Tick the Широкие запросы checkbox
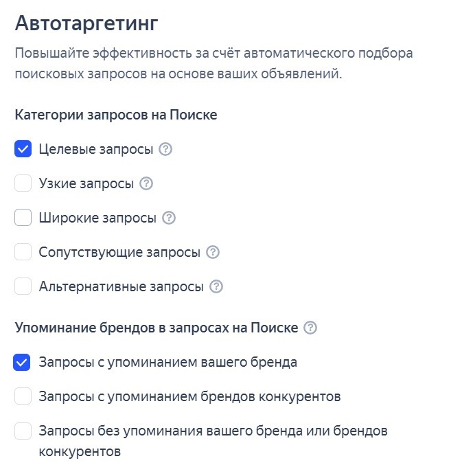This screenshot has height=476, width=451. (23, 218)
